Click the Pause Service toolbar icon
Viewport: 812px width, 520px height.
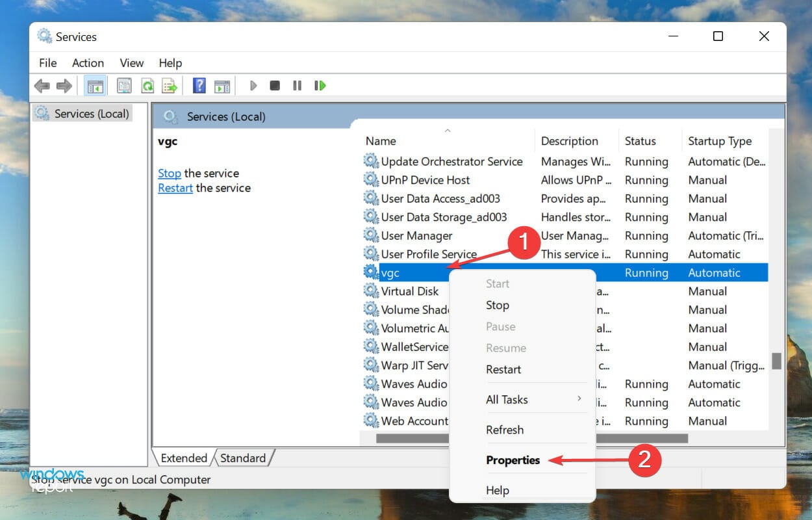pyautogui.click(x=297, y=86)
